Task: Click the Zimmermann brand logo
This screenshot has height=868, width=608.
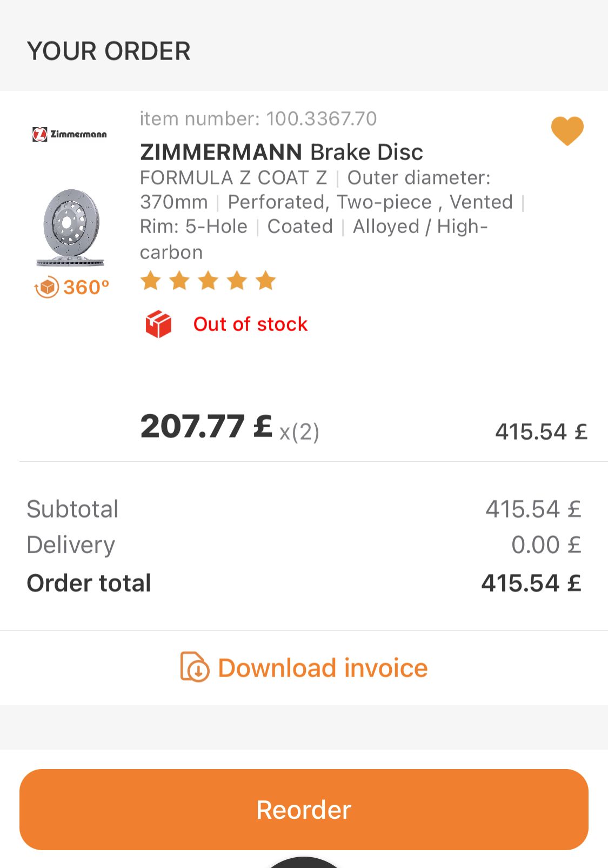Action: tap(70, 134)
